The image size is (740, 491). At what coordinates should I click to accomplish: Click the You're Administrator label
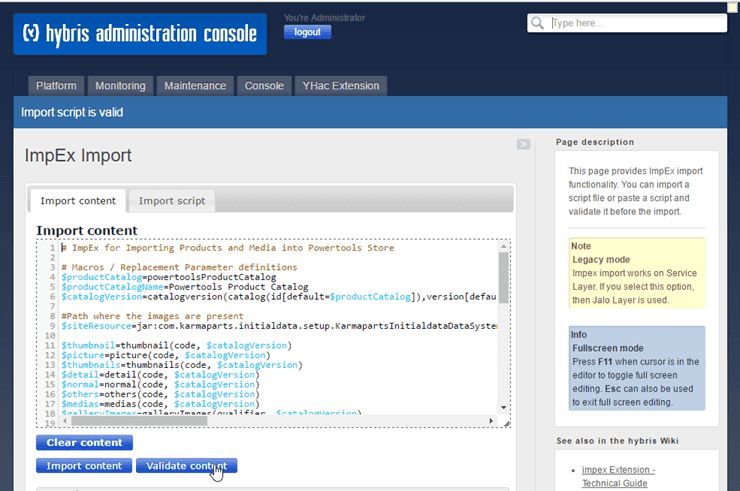pos(324,18)
